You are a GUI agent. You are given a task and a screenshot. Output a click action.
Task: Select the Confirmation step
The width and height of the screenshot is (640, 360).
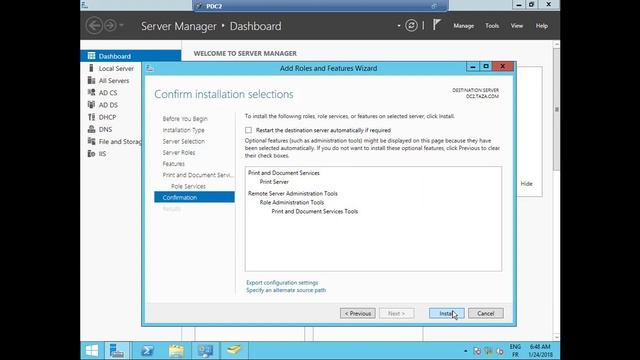pos(194,197)
